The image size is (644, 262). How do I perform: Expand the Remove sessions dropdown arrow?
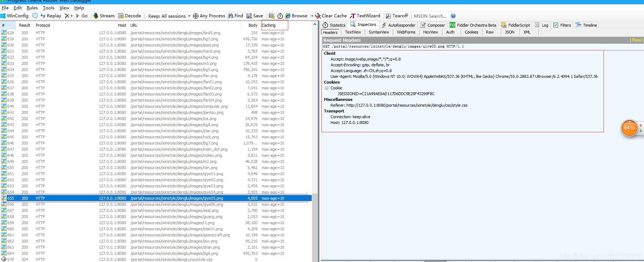tap(71, 16)
